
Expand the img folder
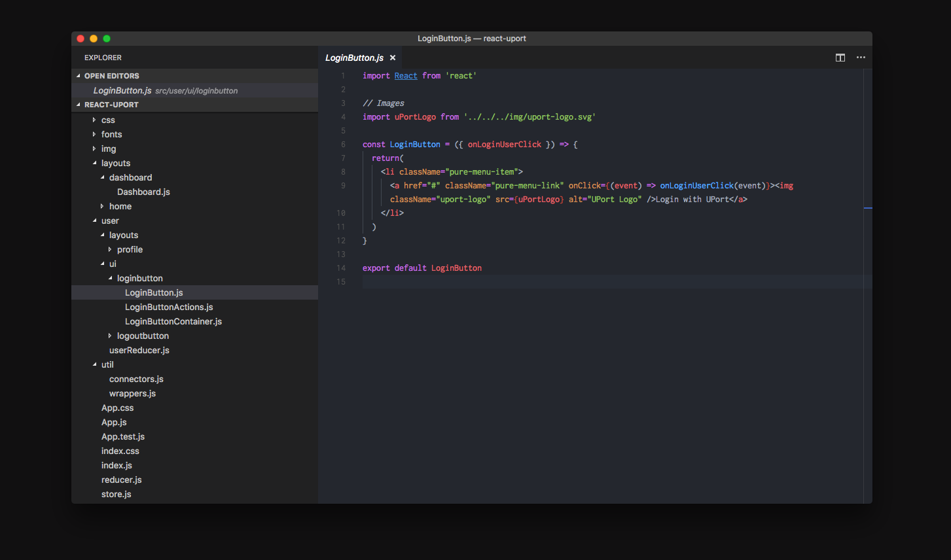coord(108,149)
